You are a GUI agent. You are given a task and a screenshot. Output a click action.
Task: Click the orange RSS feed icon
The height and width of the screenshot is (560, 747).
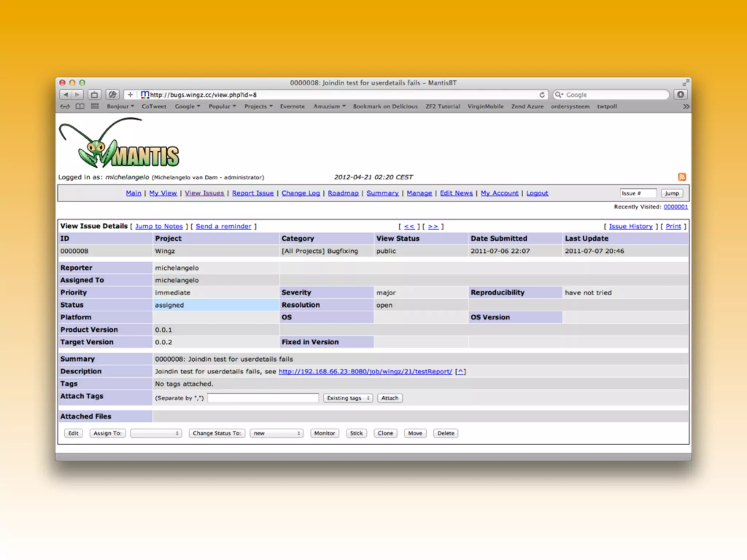click(682, 177)
